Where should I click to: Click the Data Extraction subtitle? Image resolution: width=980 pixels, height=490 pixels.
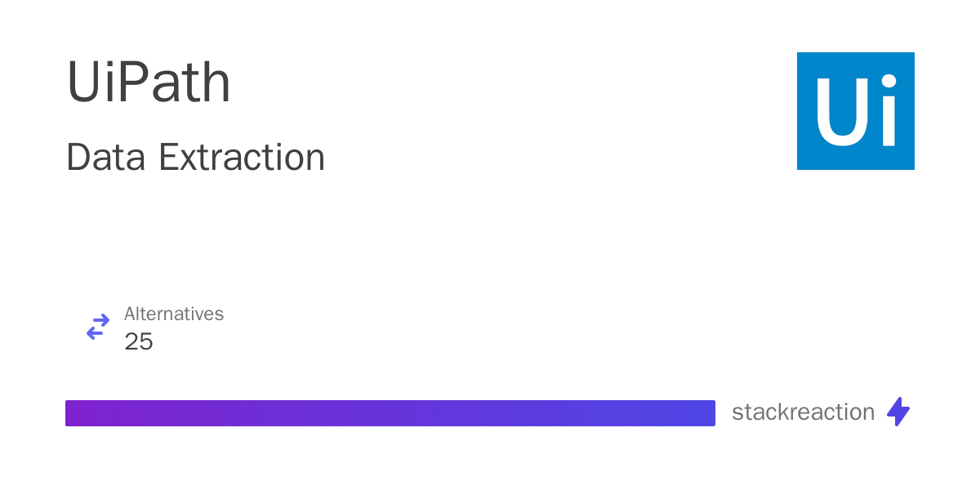[196, 157]
